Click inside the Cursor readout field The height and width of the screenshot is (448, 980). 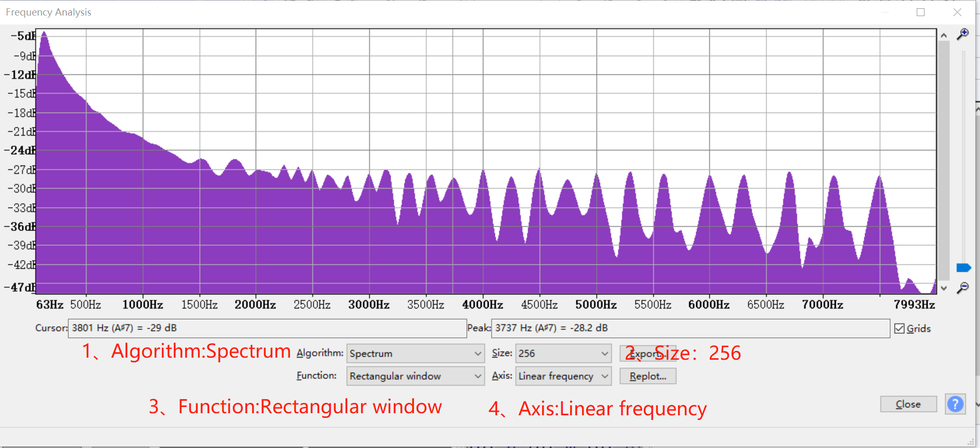coord(267,328)
